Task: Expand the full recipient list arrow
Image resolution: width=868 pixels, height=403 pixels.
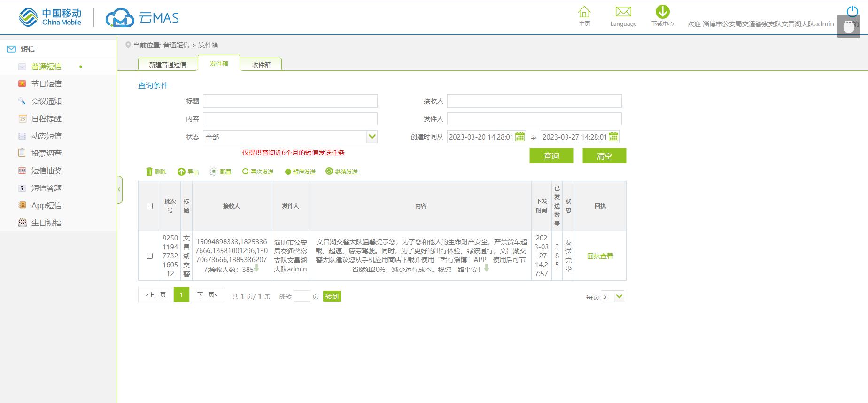Action: point(256,268)
